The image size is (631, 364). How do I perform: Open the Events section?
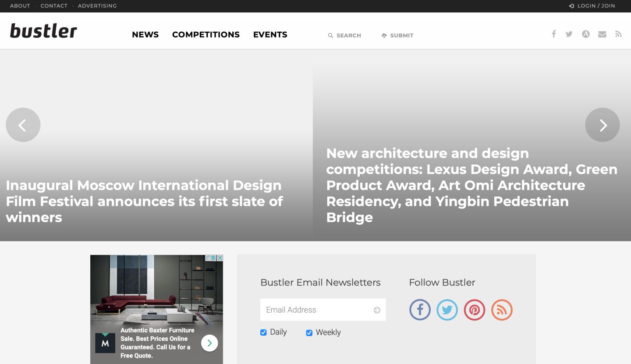pos(270,35)
